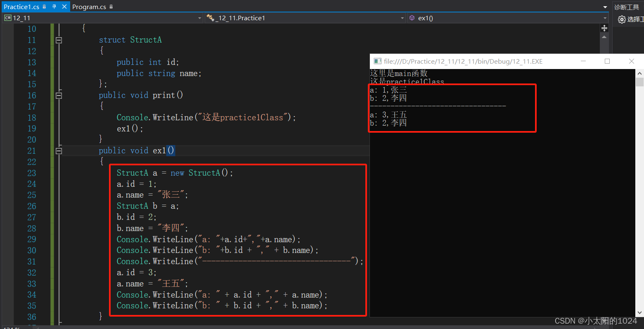This screenshot has width=644, height=329.
Task: Open the _12_11.Practice1 type dropdown
Action: coord(402,18)
